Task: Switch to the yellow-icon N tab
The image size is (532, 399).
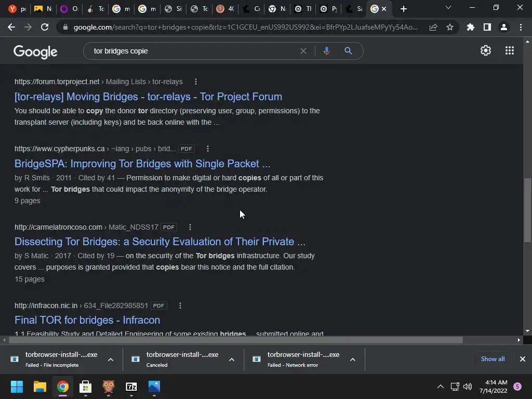Action: coord(43,9)
